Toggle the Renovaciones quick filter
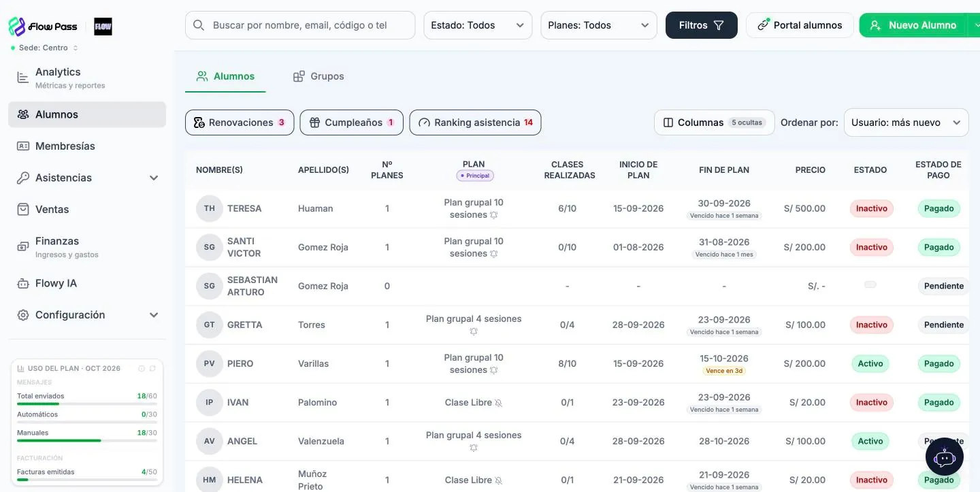Image resolution: width=980 pixels, height=492 pixels. click(x=240, y=122)
